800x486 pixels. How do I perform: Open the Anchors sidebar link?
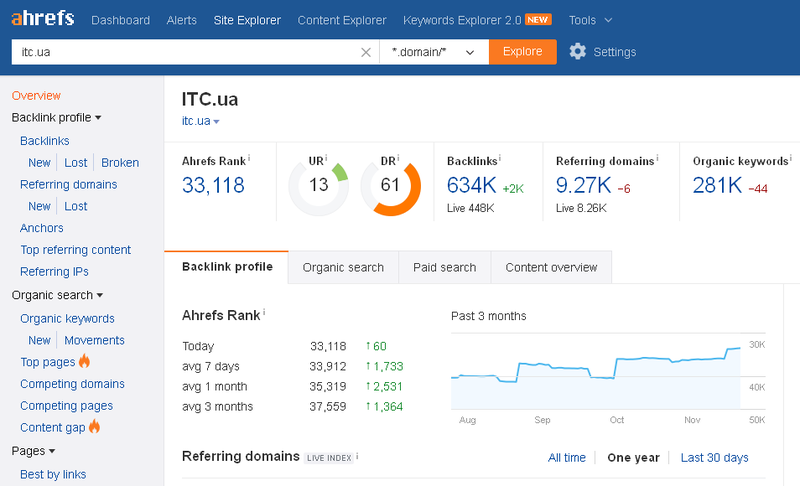click(x=42, y=228)
